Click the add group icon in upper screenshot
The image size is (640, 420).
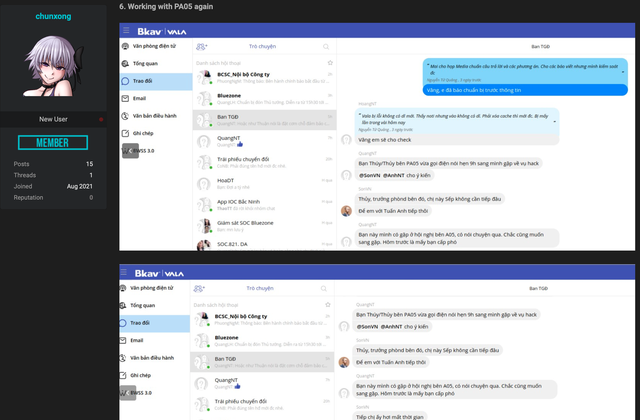tap(201, 47)
